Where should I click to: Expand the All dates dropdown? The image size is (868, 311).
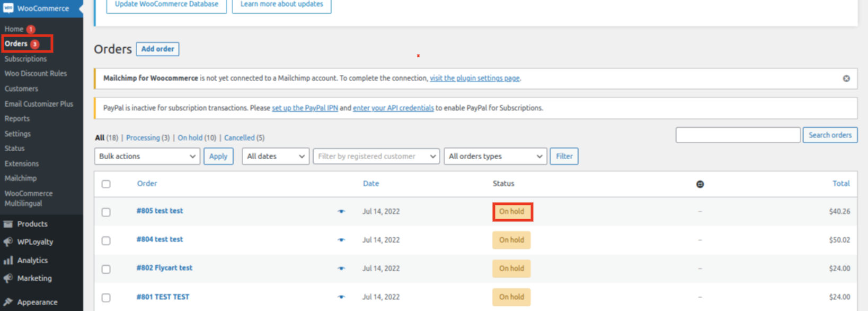[x=276, y=157]
